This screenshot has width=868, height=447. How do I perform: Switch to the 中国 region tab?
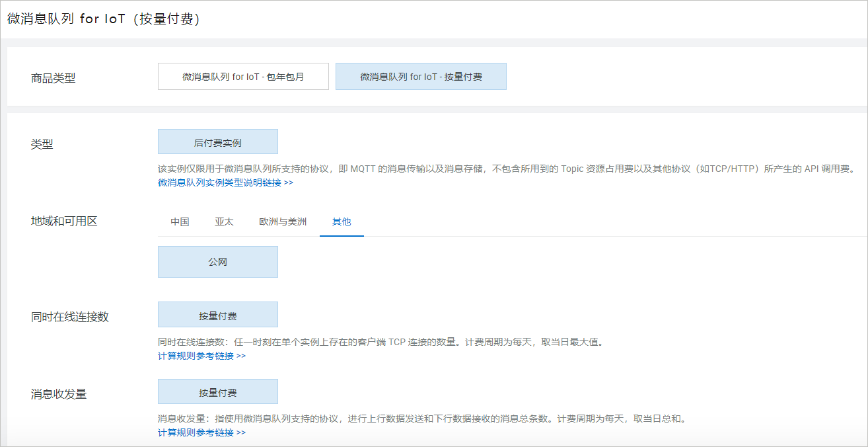coord(180,222)
